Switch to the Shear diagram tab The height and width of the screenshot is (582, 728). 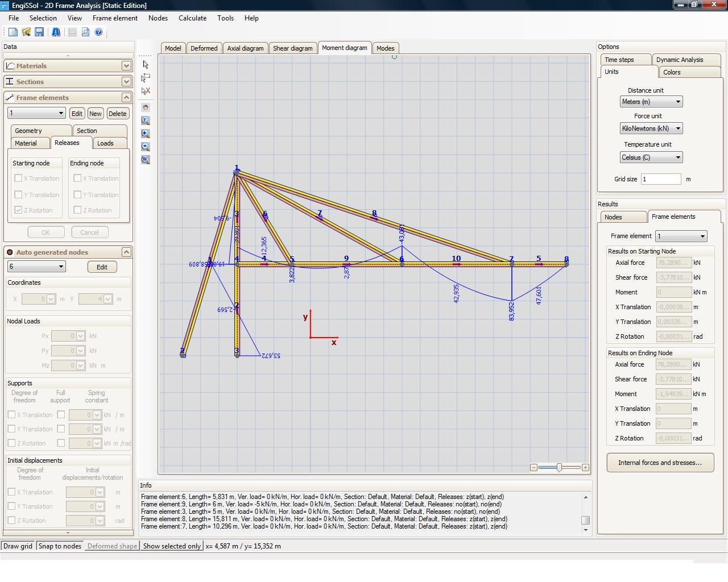(x=292, y=48)
